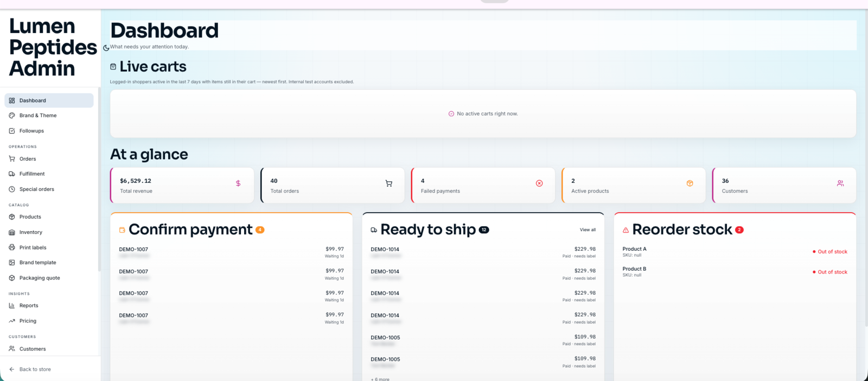868x381 pixels.
Task: Click the Dashboard grid icon in sidebar
Action: [12, 100]
